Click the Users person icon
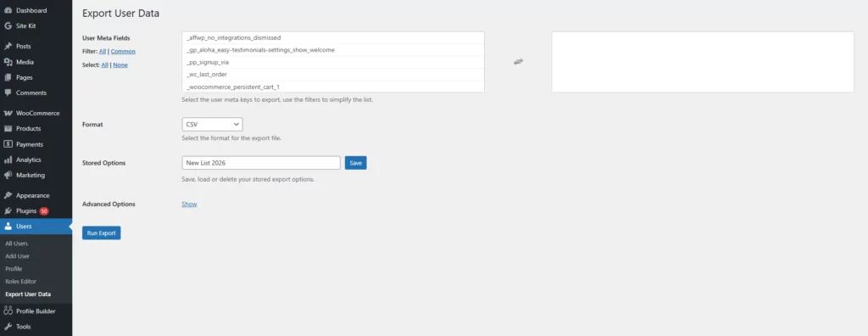The height and width of the screenshot is (336, 868). pyautogui.click(x=8, y=227)
